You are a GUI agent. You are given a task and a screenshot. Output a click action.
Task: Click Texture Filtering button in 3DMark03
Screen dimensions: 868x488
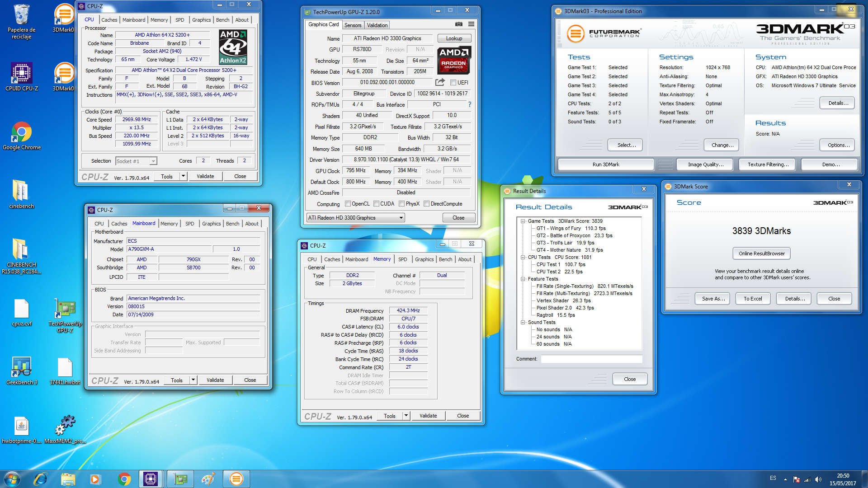[768, 164]
